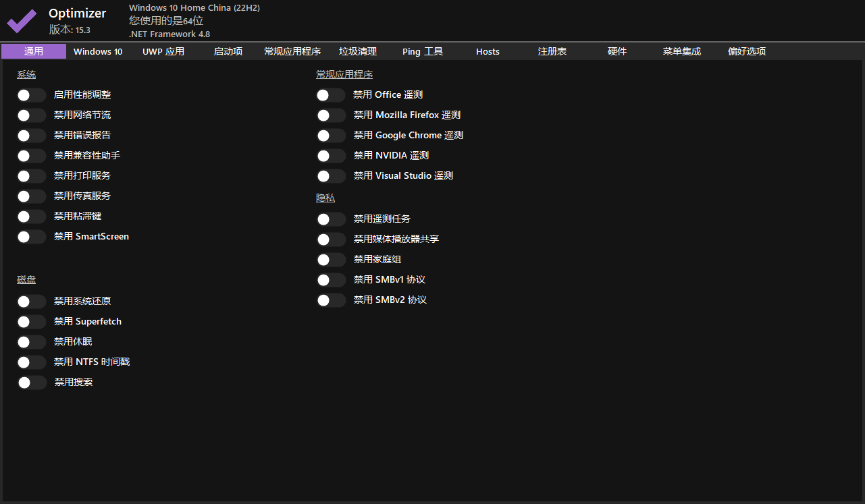Enable 禁用传真服务 switch
Viewport: 865px width, 504px height.
[x=32, y=196]
